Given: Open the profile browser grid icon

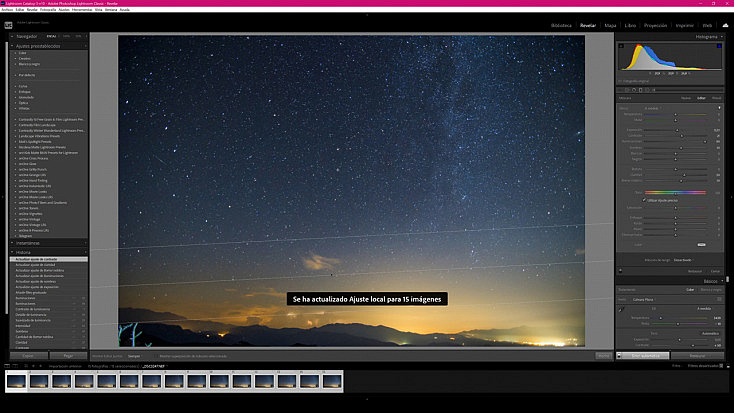Looking at the screenshot, I should pyautogui.click(x=719, y=299).
